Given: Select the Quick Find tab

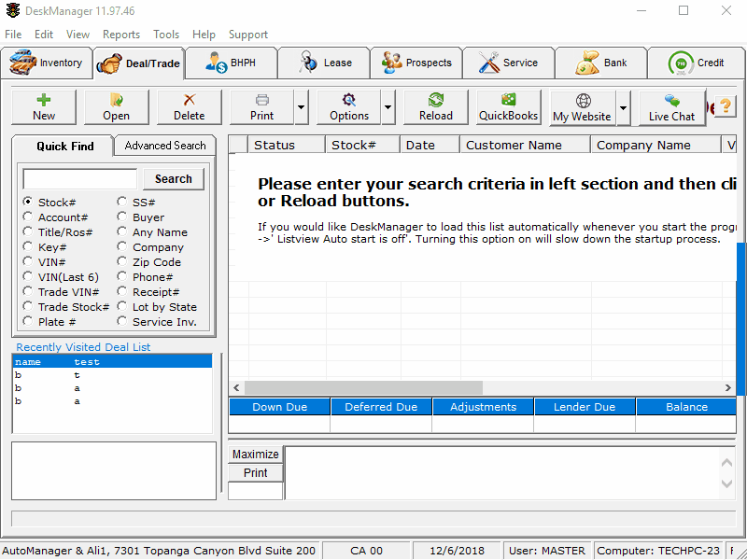Looking at the screenshot, I should pyautogui.click(x=64, y=147).
